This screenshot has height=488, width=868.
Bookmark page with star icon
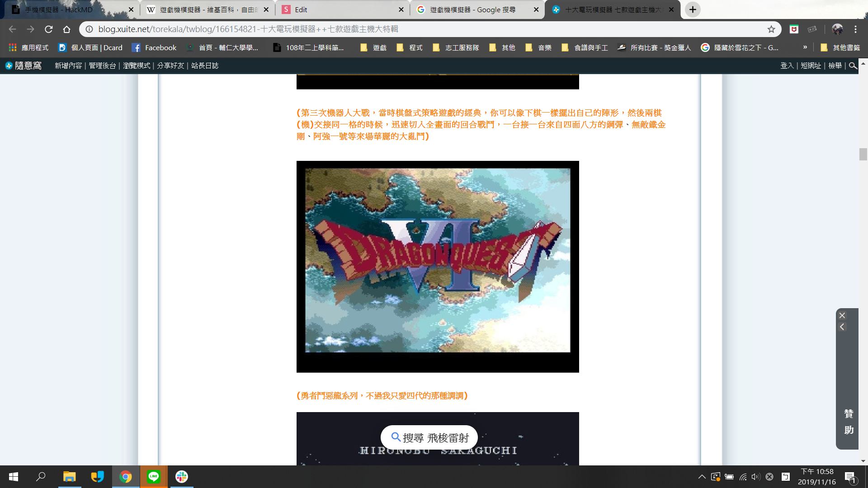(x=771, y=29)
